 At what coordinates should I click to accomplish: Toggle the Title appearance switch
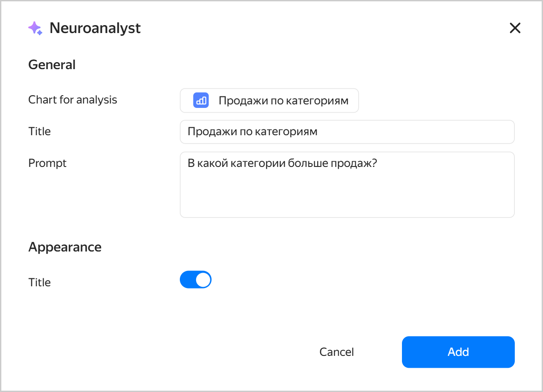196,280
